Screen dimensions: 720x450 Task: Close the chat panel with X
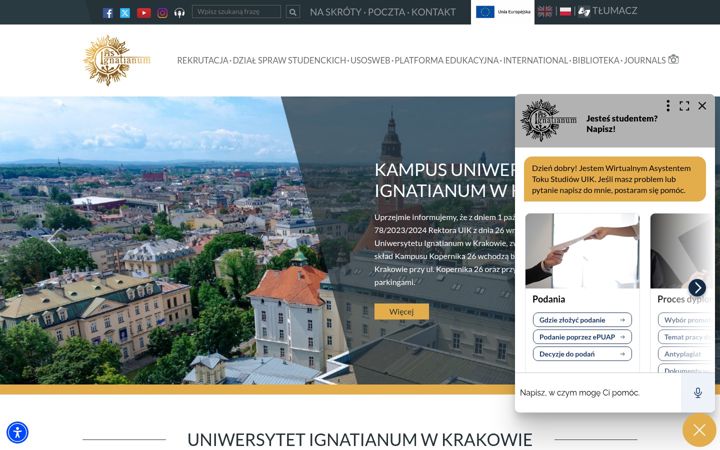click(x=702, y=106)
